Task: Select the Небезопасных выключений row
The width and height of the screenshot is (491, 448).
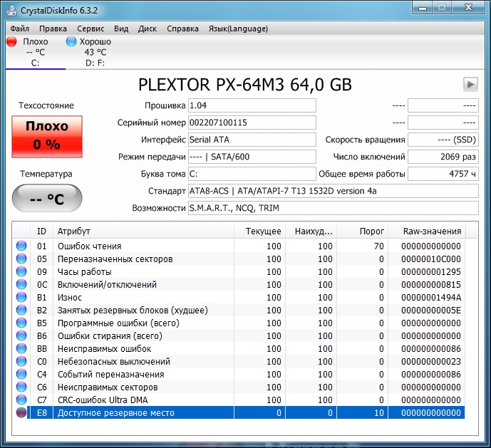Action: 239,361
